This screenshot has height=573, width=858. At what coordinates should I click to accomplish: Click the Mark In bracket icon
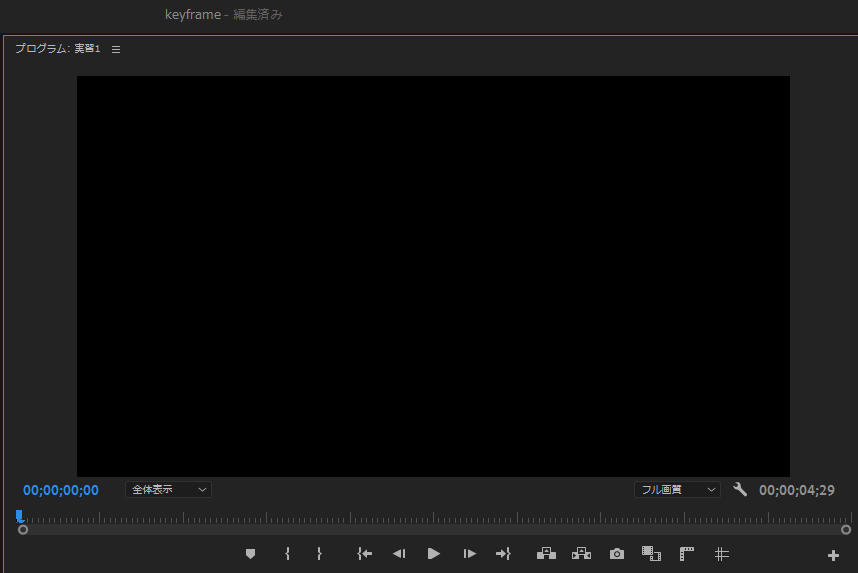(x=287, y=554)
